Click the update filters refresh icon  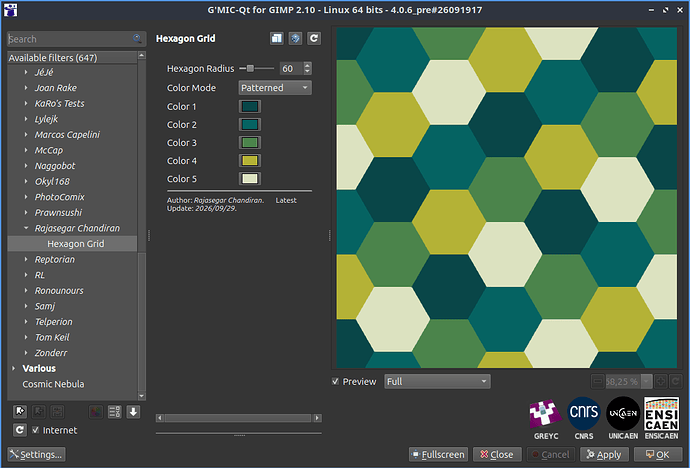click(x=20, y=430)
